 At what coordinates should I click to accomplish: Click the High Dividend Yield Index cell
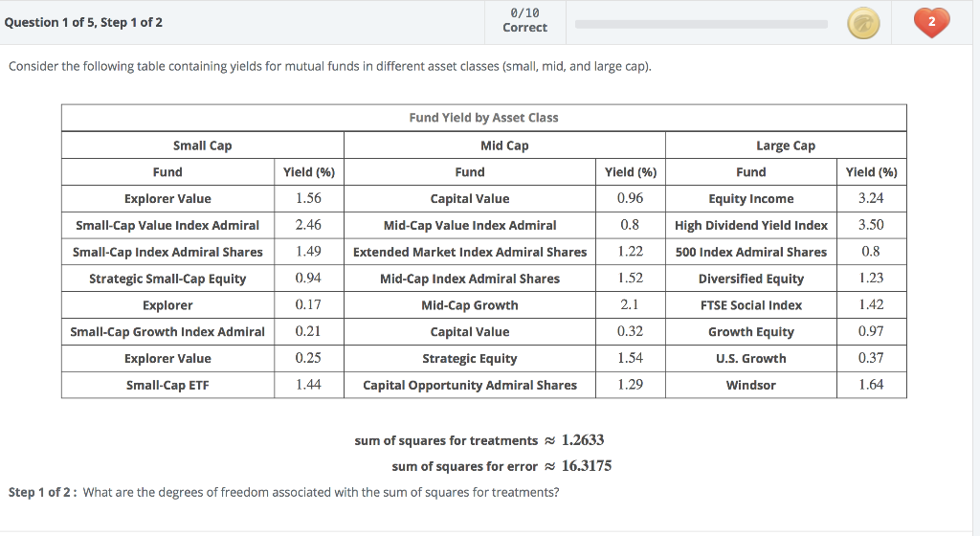click(x=750, y=225)
